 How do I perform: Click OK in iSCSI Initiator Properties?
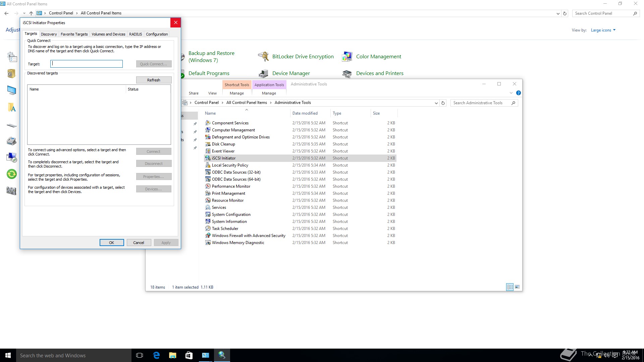(112, 243)
